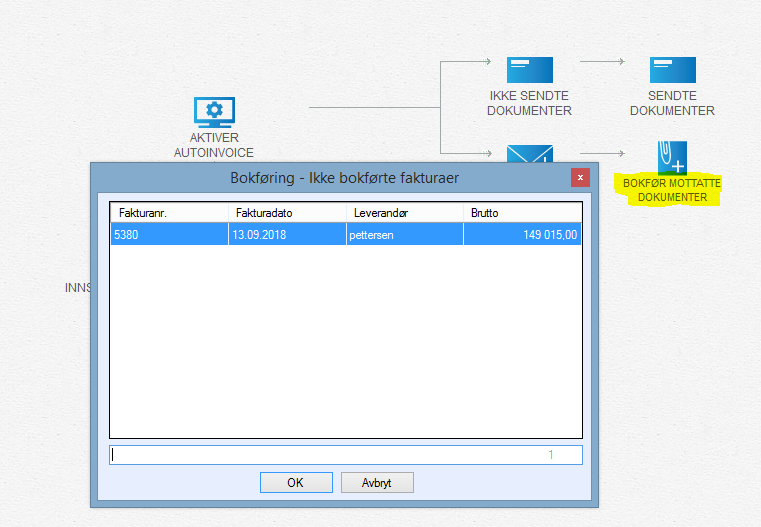The width and height of the screenshot is (761, 527).
Task: Click the envelope icon behind the dialog
Action: click(529, 153)
